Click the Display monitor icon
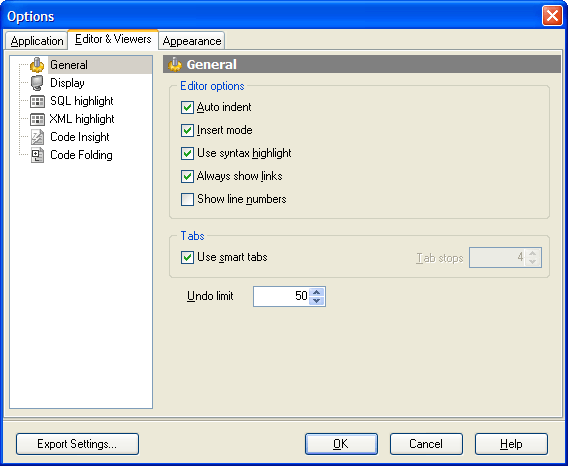Viewport: 568px width, 466px height. coord(37,83)
